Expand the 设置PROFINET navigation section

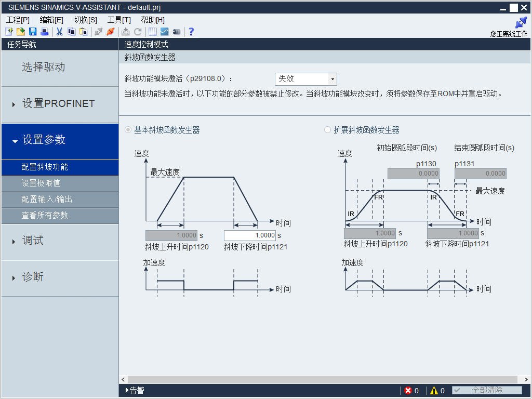point(14,104)
